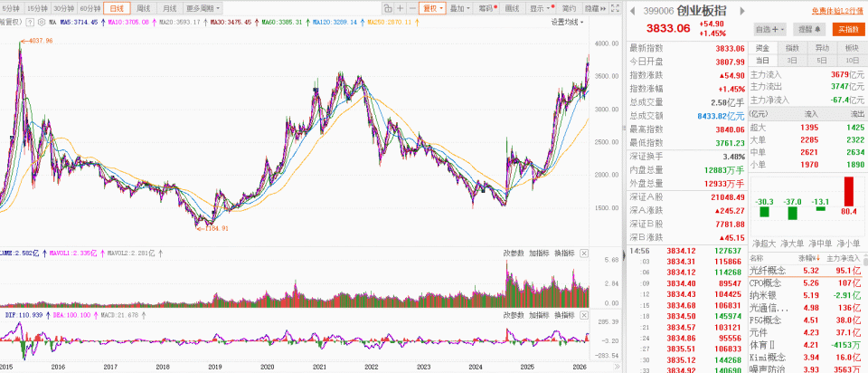Select CPO概念 sector row
868x373 pixels.
coord(806,285)
